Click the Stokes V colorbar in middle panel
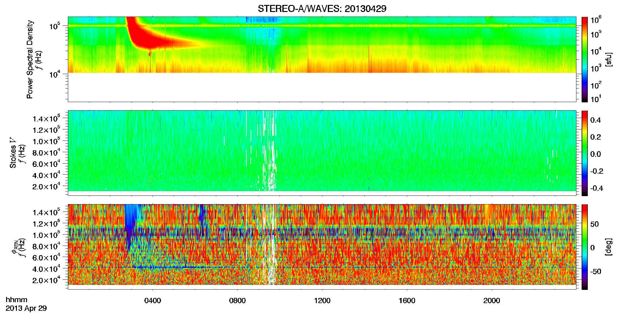The image size is (644, 332). tap(584, 153)
